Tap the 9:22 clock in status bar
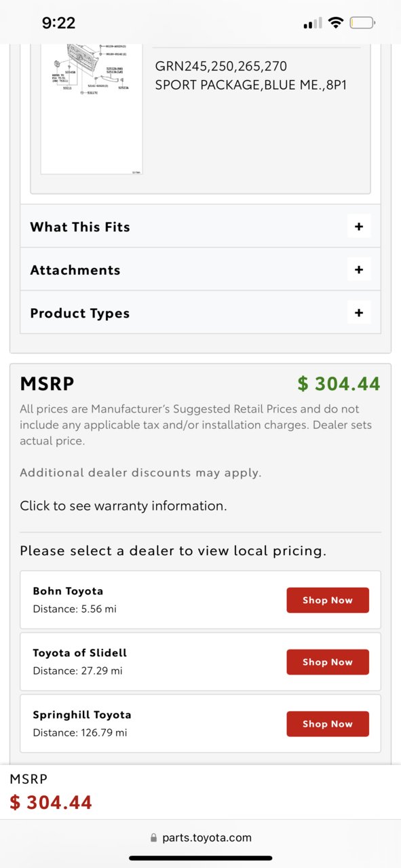Image resolution: width=401 pixels, height=868 pixels. coord(58,23)
